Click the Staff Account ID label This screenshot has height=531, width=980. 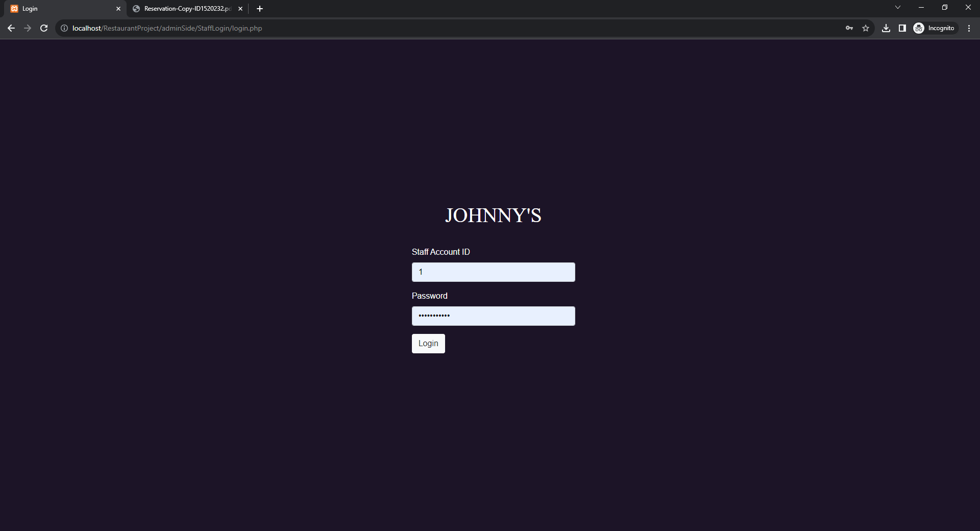click(x=441, y=252)
